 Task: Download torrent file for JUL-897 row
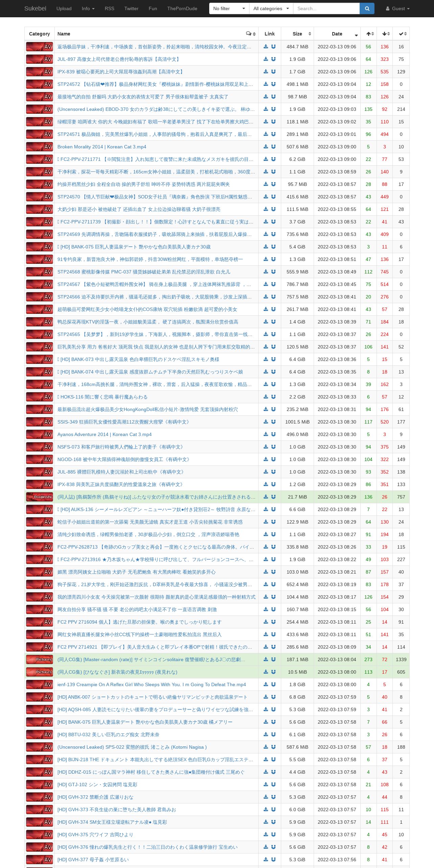click(266, 59)
